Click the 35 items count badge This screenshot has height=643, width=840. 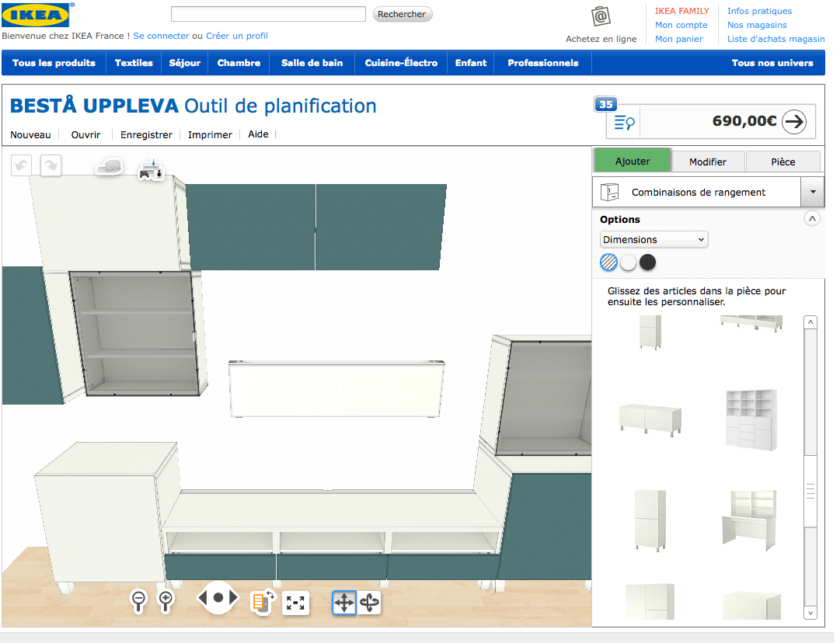[606, 104]
